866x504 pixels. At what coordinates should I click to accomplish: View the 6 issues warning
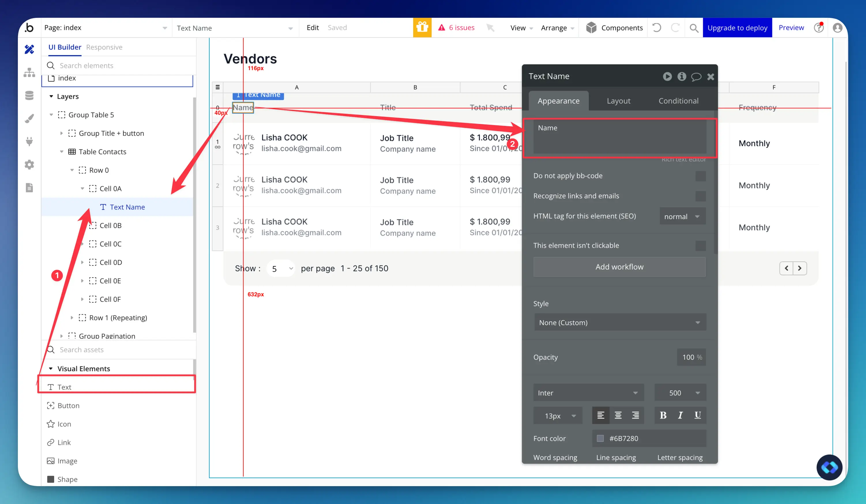pyautogui.click(x=456, y=27)
